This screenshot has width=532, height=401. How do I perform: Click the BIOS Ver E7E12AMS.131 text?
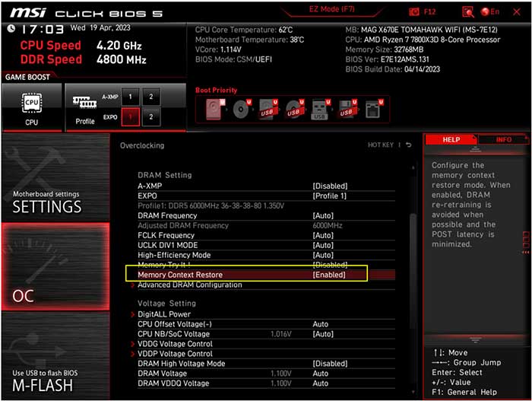(387, 59)
